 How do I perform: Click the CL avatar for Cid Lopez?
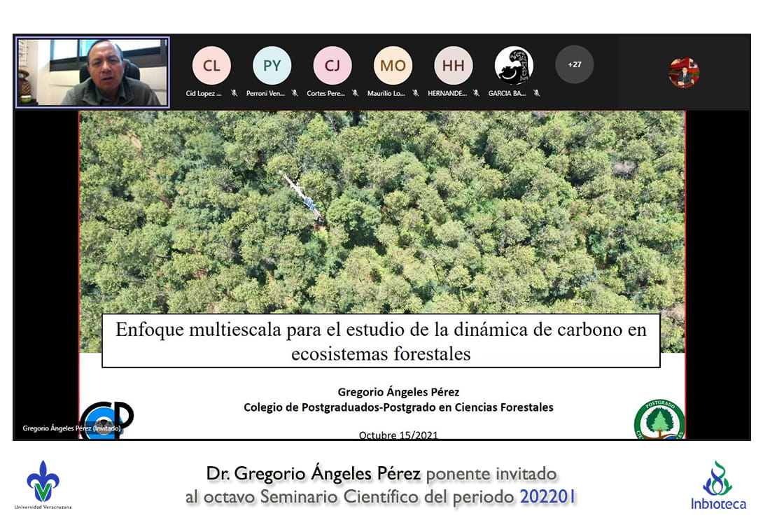211,66
